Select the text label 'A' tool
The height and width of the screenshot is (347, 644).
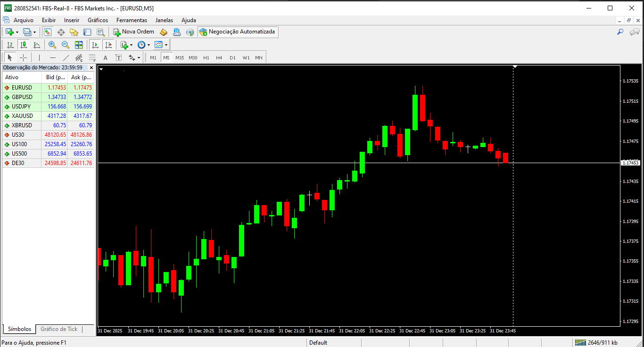105,58
